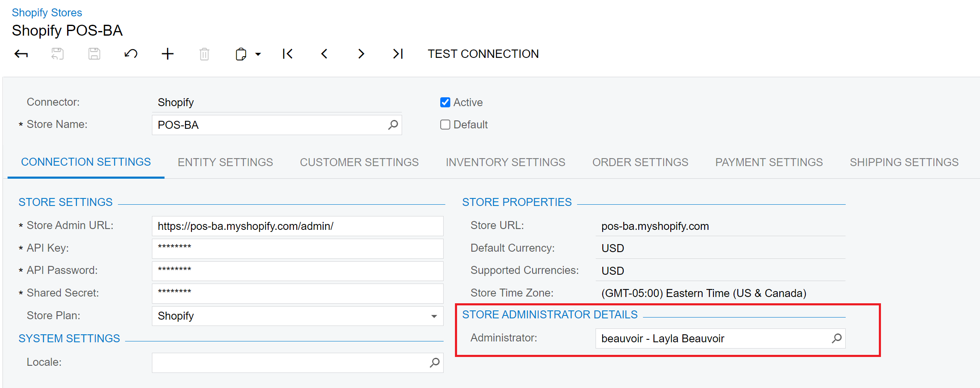The width and height of the screenshot is (980, 388).
Task: Toggle the Default checkbox
Action: (x=445, y=125)
